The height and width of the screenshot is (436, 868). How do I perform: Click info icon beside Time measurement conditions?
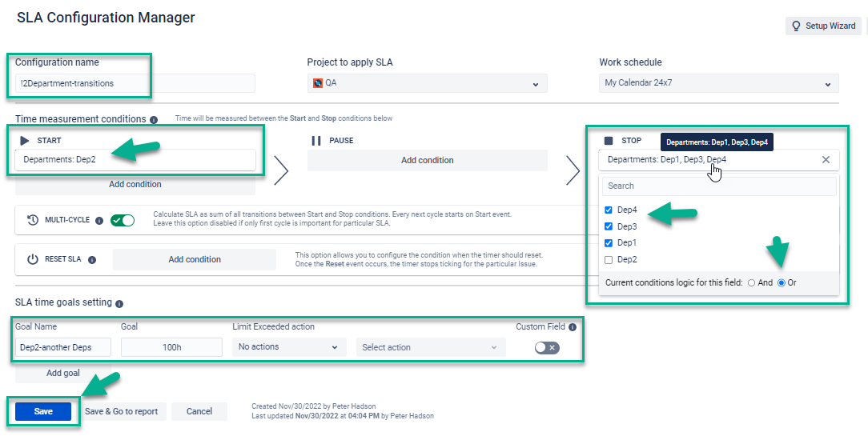[154, 119]
